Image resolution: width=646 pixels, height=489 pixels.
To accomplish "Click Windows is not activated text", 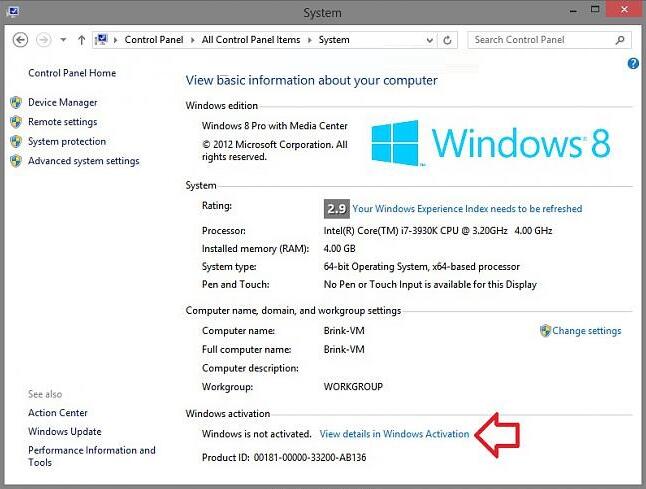I will (x=257, y=434).
